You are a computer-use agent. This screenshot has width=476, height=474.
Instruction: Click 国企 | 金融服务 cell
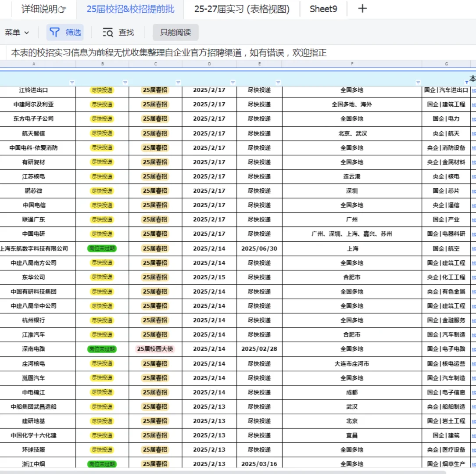pyautogui.click(x=446, y=320)
